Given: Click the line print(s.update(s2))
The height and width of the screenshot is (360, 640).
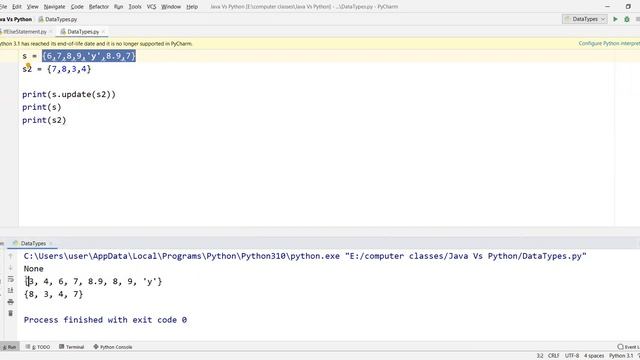Looking at the screenshot, I should [69, 94].
